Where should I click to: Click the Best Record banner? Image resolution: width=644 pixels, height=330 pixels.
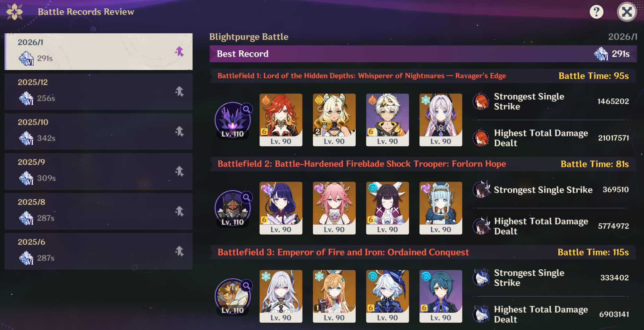pos(423,54)
